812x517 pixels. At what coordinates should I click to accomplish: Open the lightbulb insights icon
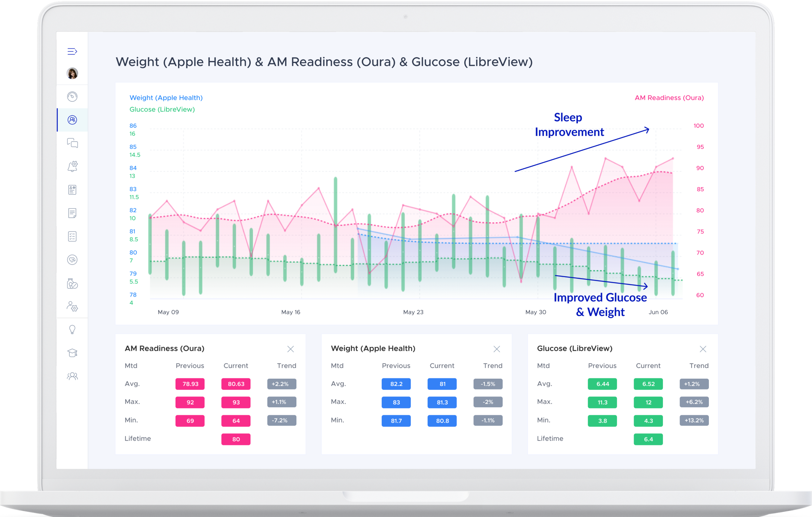click(72, 329)
